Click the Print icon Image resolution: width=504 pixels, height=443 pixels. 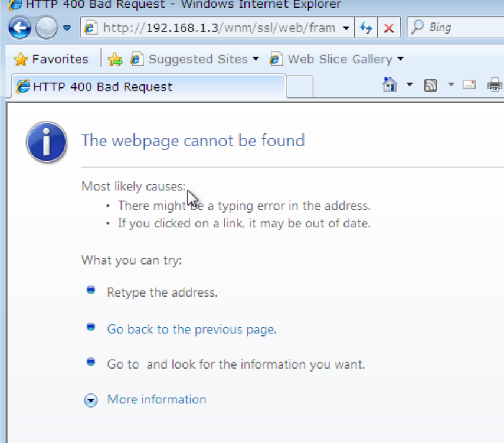(495, 84)
